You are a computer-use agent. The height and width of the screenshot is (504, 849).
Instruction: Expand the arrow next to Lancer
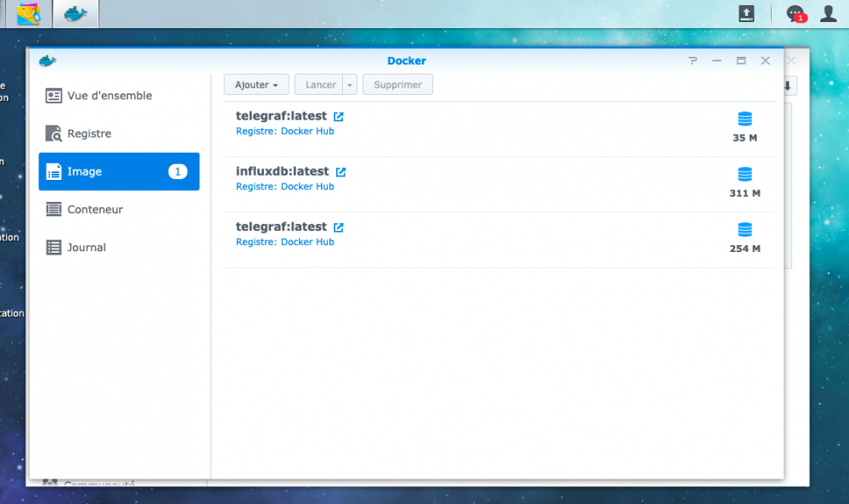click(350, 85)
